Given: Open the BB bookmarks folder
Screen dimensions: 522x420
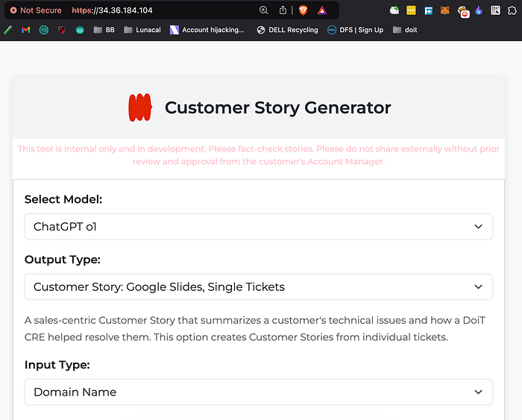Looking at the screenshot, I should coord(104,30).
